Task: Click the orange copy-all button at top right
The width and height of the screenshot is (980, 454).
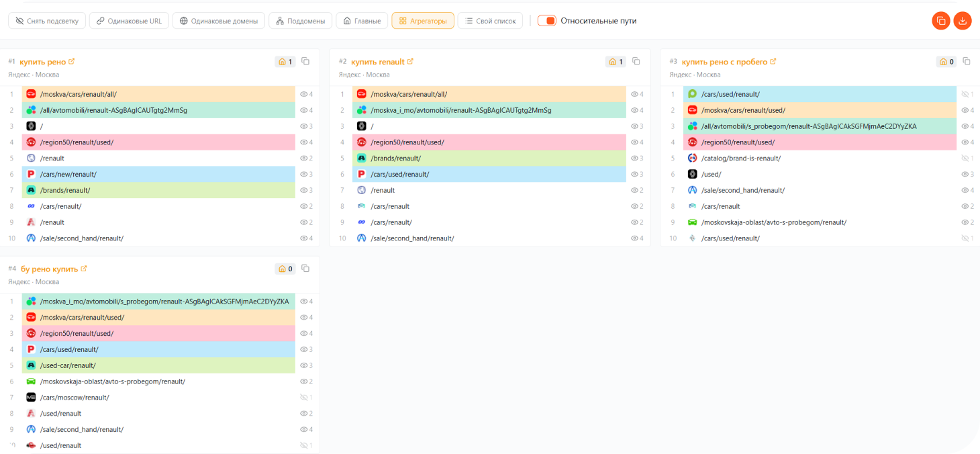Action: pos(941,21)
